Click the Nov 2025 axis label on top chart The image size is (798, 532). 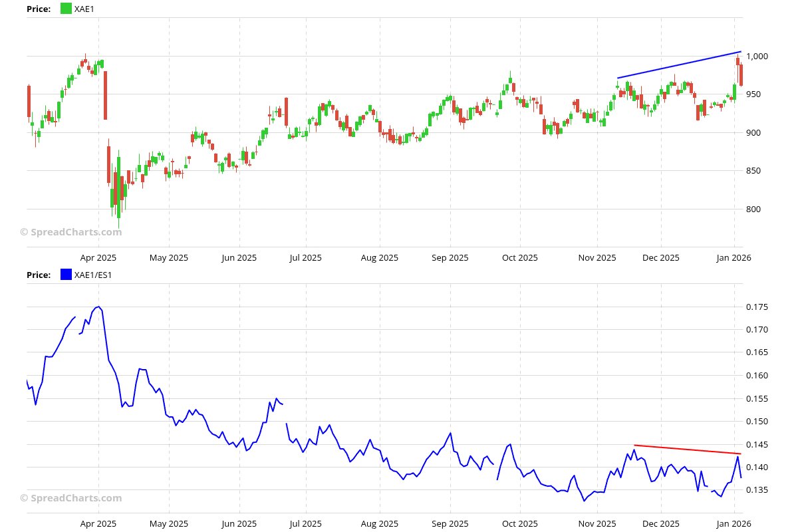pyautogui.click(x=597, y=257)
